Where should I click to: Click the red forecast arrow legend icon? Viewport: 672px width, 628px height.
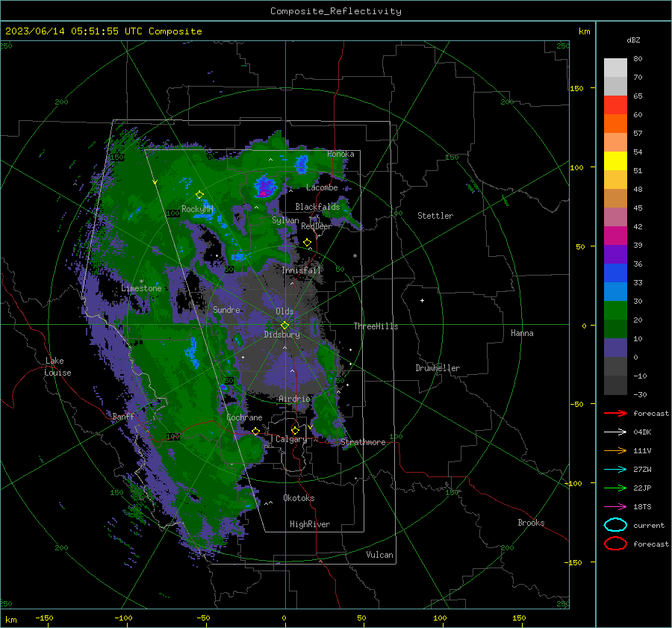[615, 413]
